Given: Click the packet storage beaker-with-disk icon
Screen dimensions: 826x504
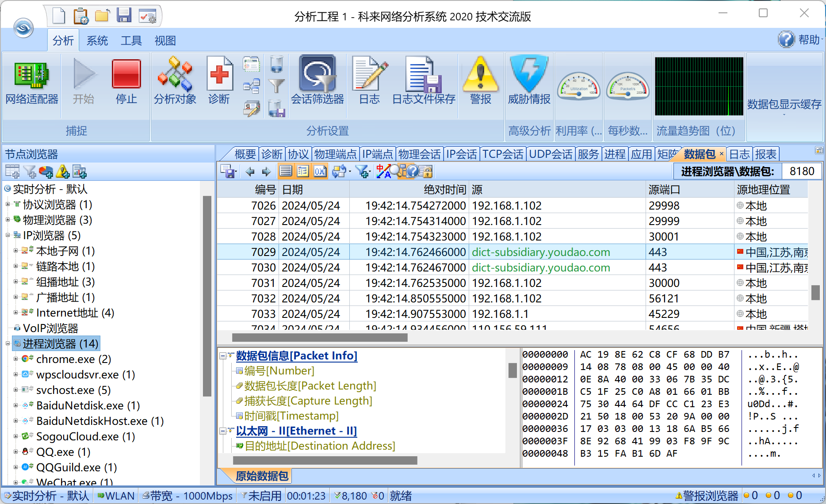Looking at the screenshot, I should (276, 108).
